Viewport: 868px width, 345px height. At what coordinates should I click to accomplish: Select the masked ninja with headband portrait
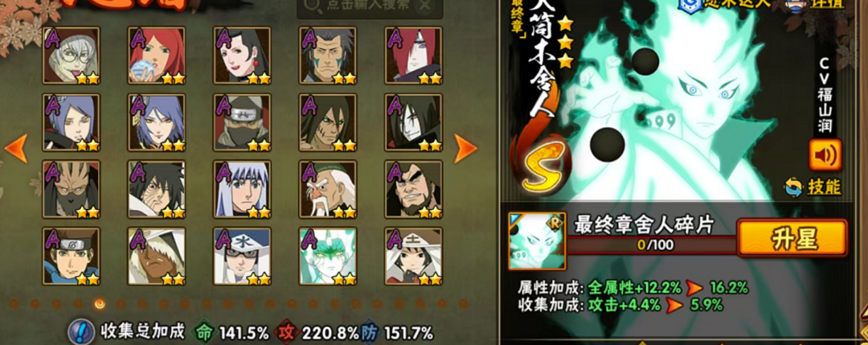tap(242, 122)
